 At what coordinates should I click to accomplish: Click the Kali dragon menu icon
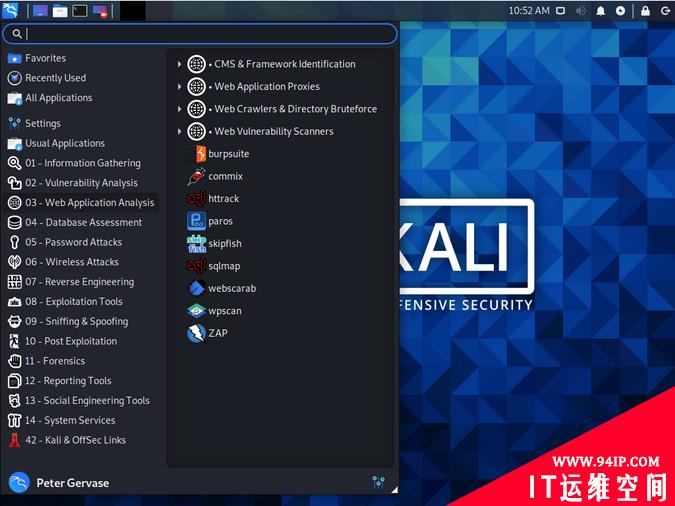point(10,11)
